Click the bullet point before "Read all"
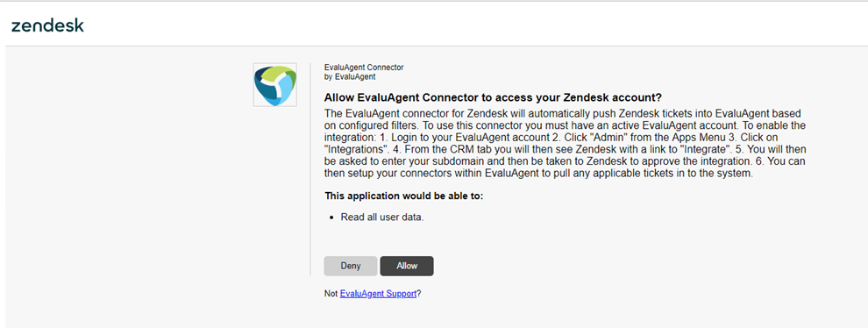The height and width of the screenshot is (328, 868). pyautogui.click(x=331, y=217)
